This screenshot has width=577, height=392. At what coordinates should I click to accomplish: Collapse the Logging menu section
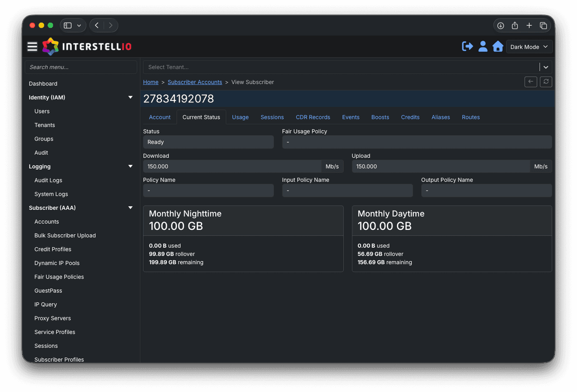130,166
